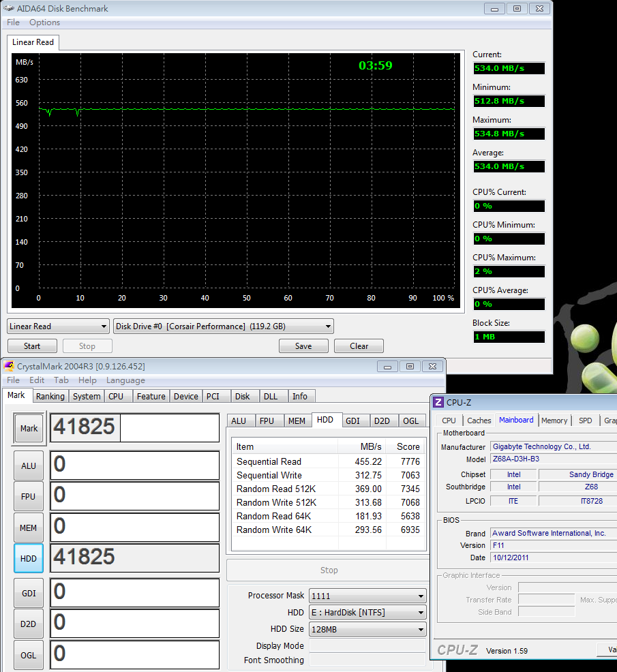
Task: Run the FPU benchmark button
Action: pyautogui.click(x=29, y=497)
